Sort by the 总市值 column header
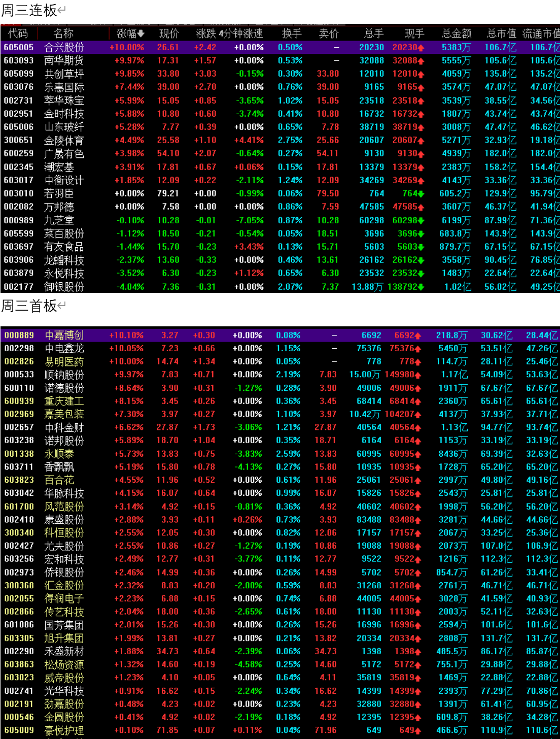The height and width of the screenshot is (739, 560). pos(502,33)
